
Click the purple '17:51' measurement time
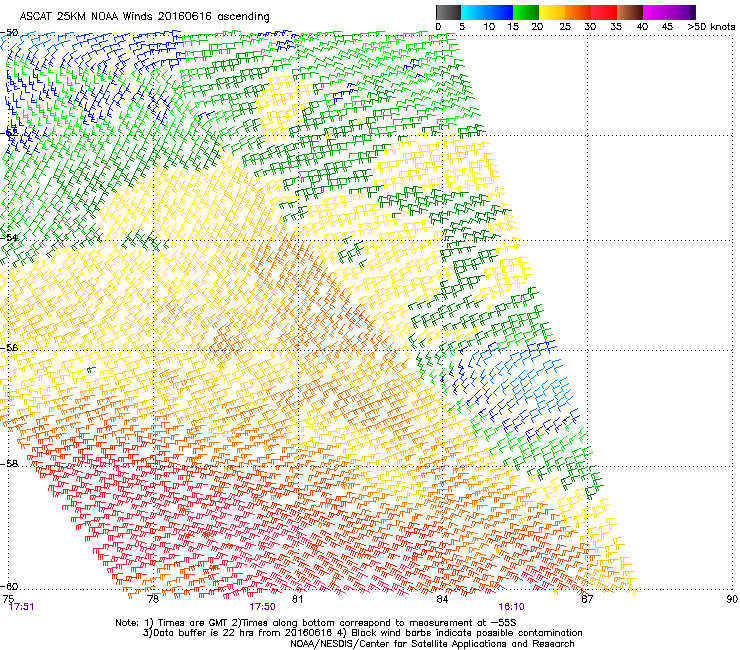21,607
